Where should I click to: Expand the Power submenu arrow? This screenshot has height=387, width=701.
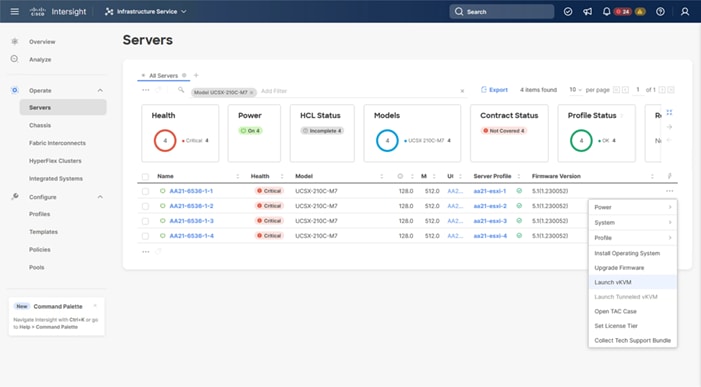click(x=670, y=207)
